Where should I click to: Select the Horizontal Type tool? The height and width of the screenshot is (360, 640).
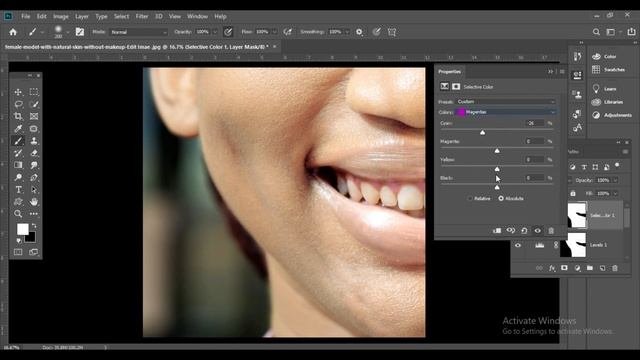point(18,189)
